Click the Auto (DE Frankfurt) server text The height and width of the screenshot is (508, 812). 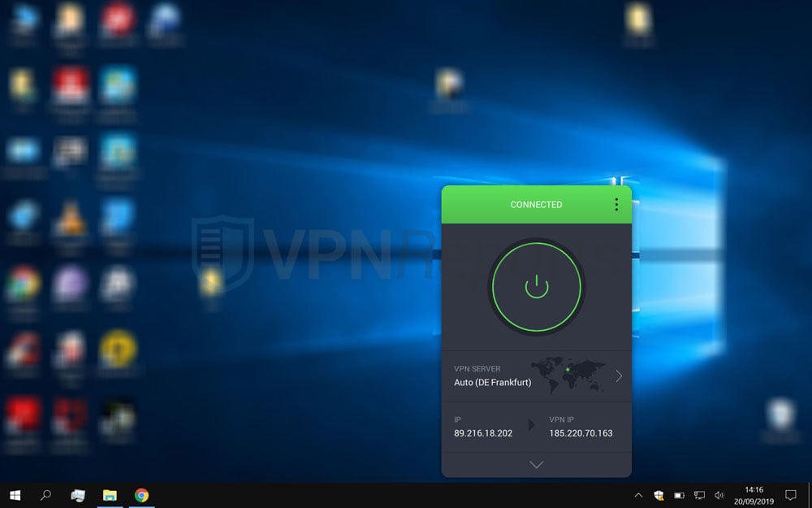point(492,382)
